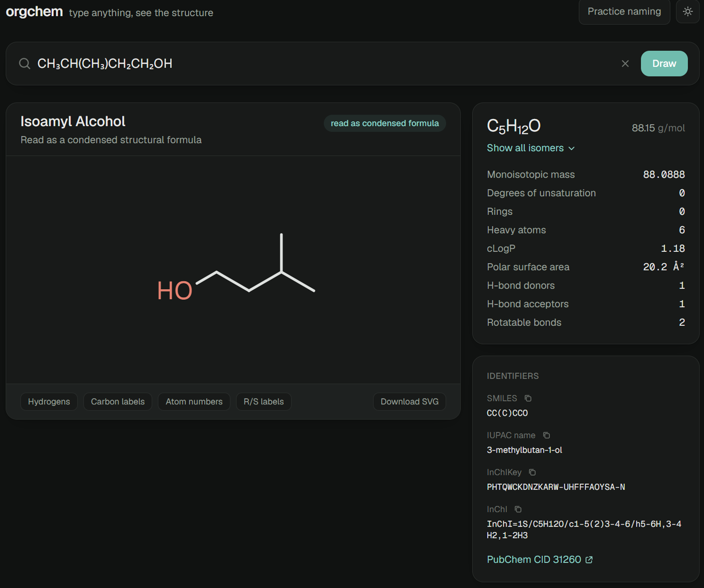This screenshot has width=704, height=588.
Task: Click the Rotatable bonds row label
Action: [x=524, y=322]
